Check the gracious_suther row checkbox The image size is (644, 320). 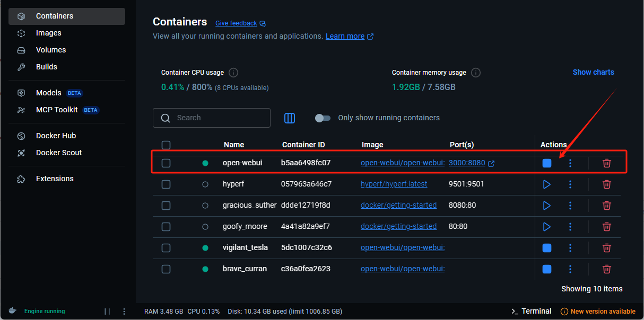(166, 206)
